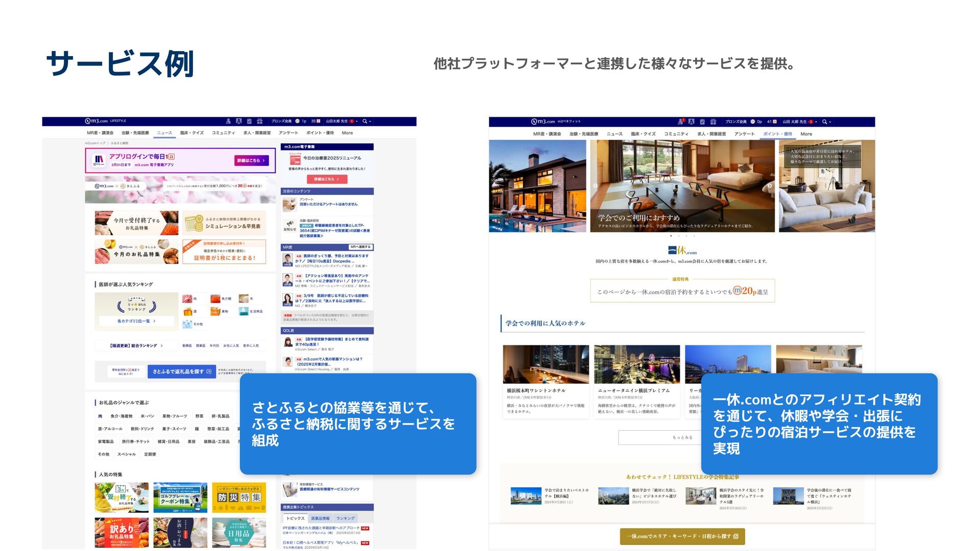Open the ゴルフプレークーポン特集 thumbnail
The height and width of the screenshot is (551, 980).
coord(180,497)
